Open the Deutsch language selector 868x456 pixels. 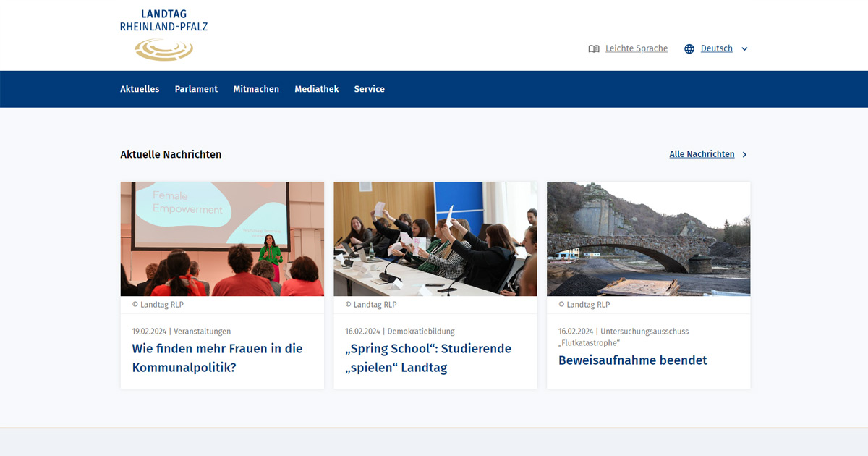click(716, 48)
